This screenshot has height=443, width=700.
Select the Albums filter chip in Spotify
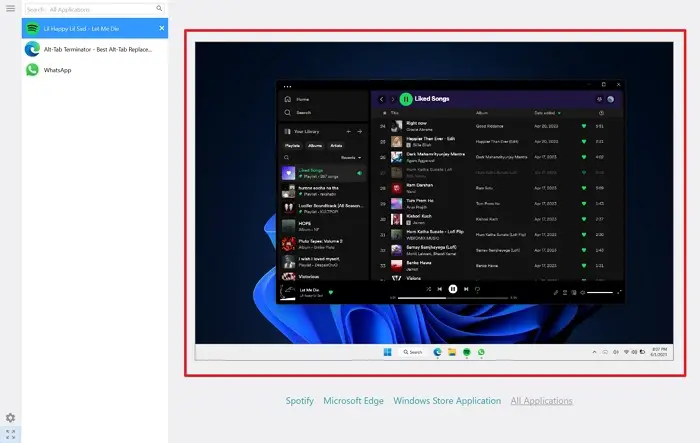315,146
